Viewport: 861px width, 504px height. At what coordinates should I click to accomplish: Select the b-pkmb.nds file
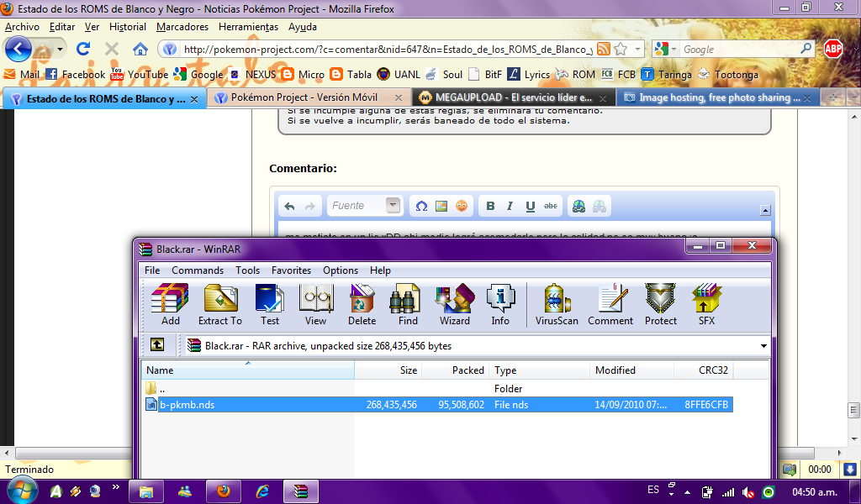click(x=188, y=405)
